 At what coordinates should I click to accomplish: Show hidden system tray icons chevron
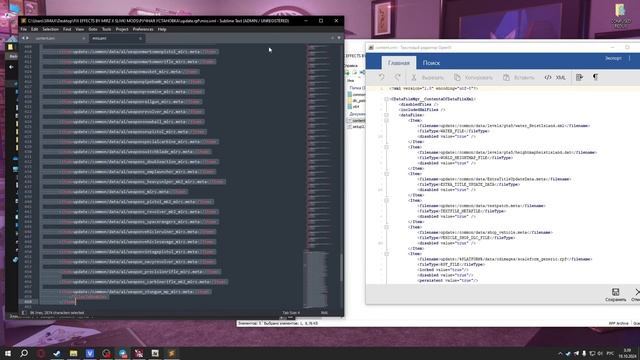pos(560,353)
